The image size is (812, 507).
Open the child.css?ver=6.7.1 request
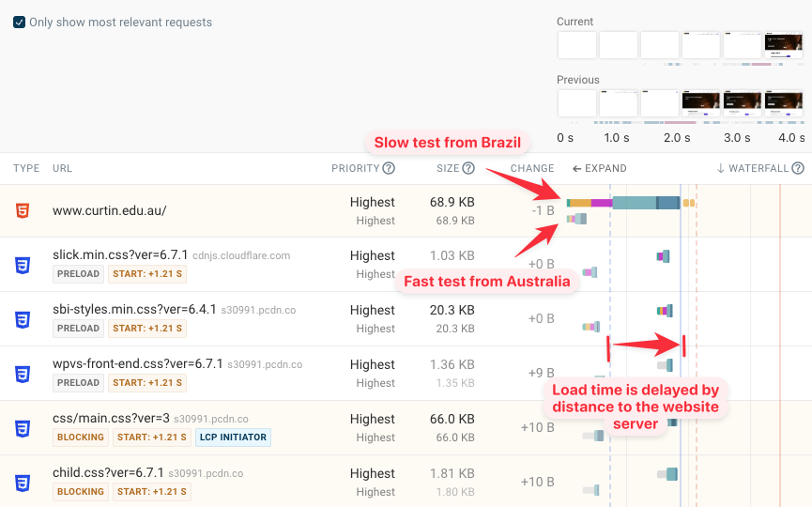[108, 472]
